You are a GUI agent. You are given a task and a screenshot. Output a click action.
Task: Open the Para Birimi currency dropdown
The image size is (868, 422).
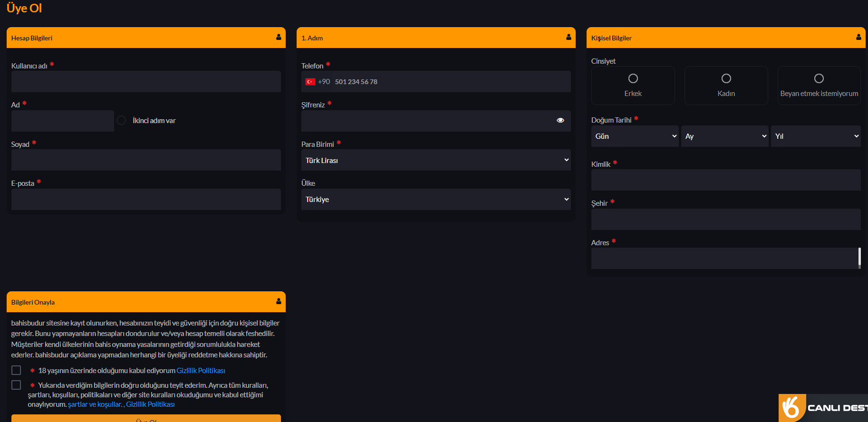[x=435, y=160]
